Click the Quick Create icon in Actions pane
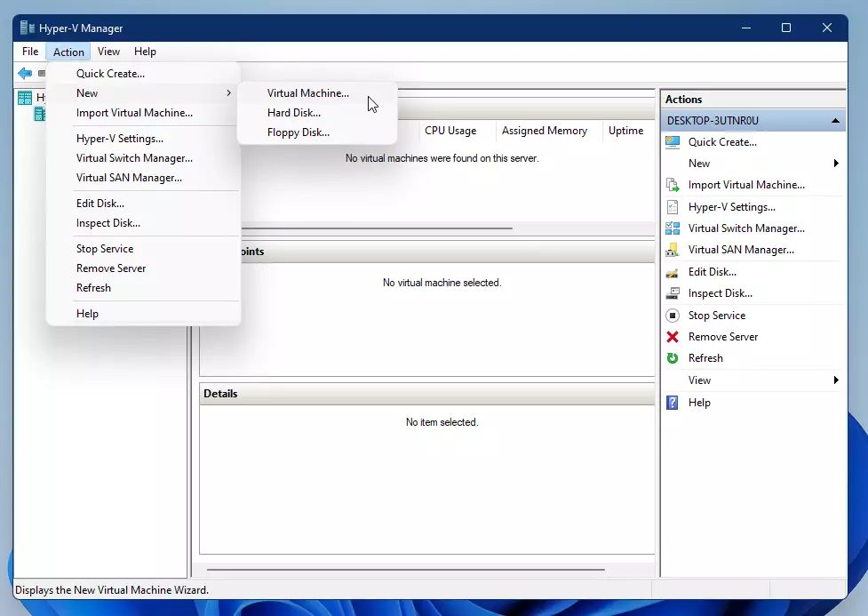The width and height of the screenshot is (868, 616). 673,142
